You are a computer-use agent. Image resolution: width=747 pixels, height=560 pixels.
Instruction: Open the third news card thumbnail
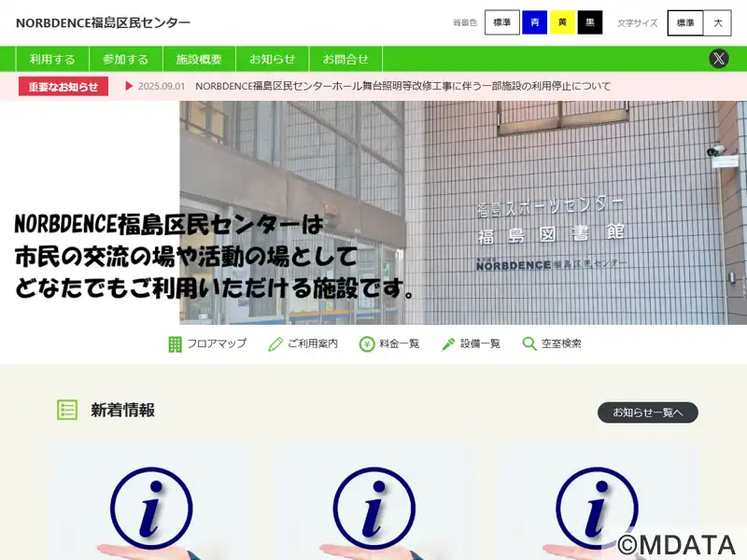coord(597,501)
